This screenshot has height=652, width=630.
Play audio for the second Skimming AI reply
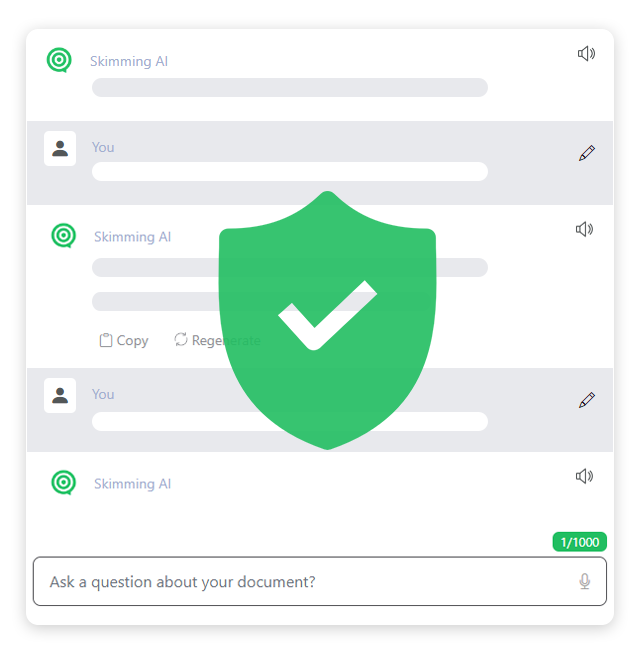(x=584, y=229)
